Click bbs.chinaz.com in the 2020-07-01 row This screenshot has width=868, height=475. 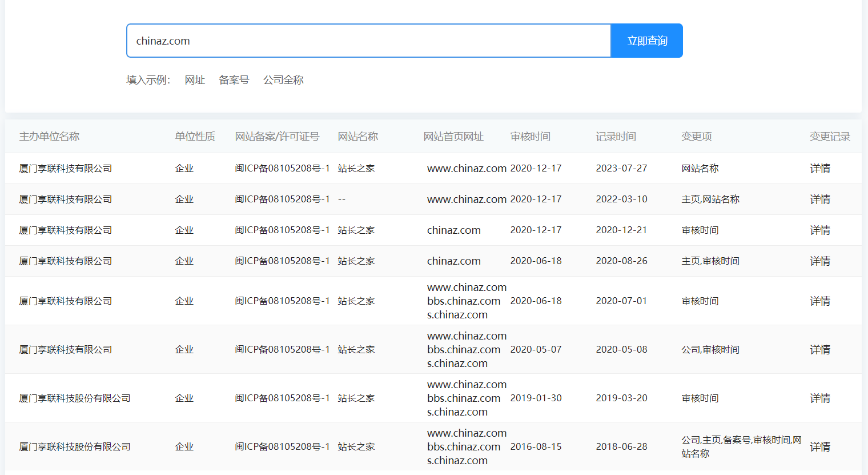(x=464, y=301)
